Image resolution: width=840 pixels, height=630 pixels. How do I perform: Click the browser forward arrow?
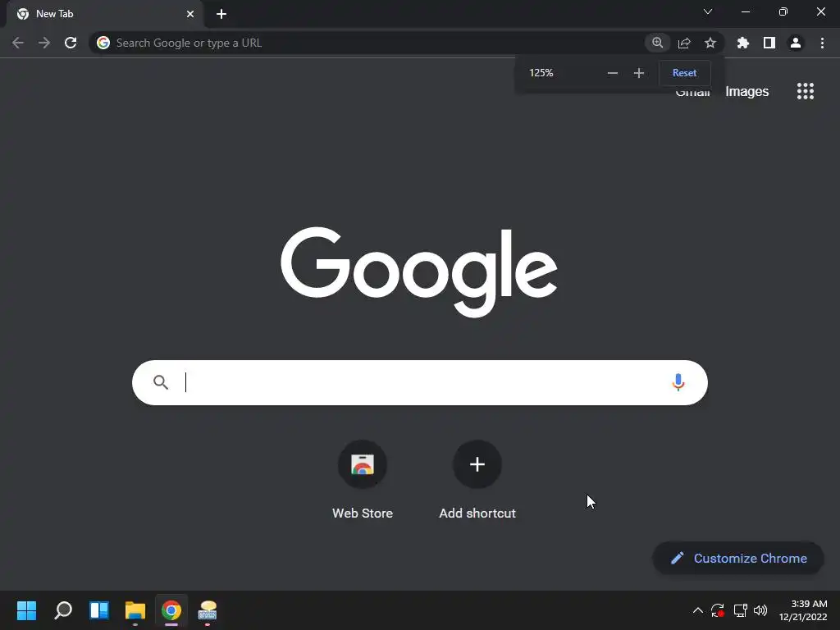(x=44, y=43)
